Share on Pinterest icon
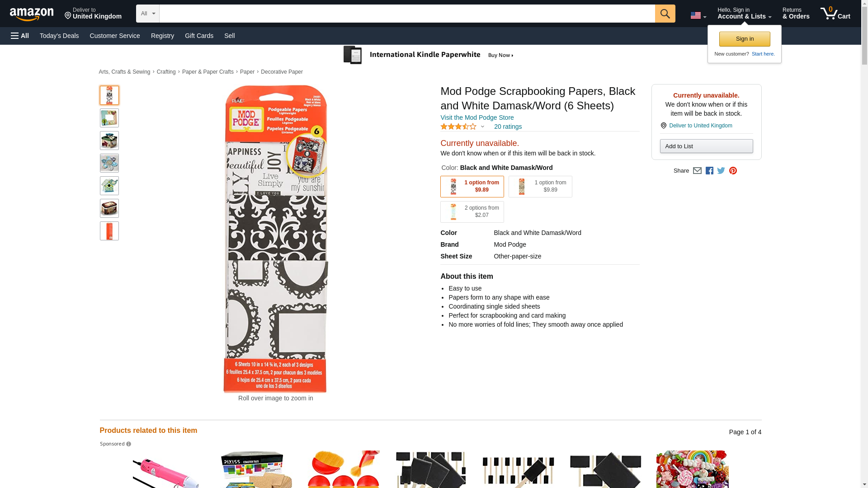868x488 pixels. coord(733,171)
